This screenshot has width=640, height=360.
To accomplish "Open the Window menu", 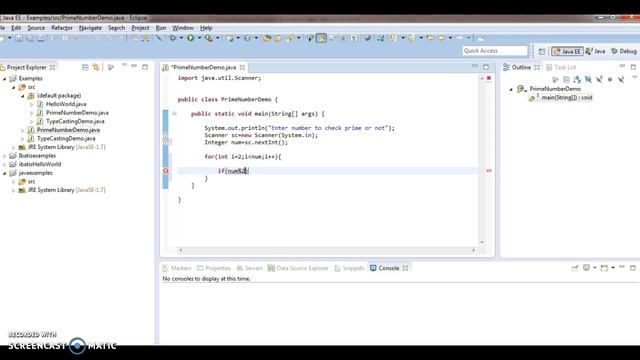I will [x=183, y=28].
